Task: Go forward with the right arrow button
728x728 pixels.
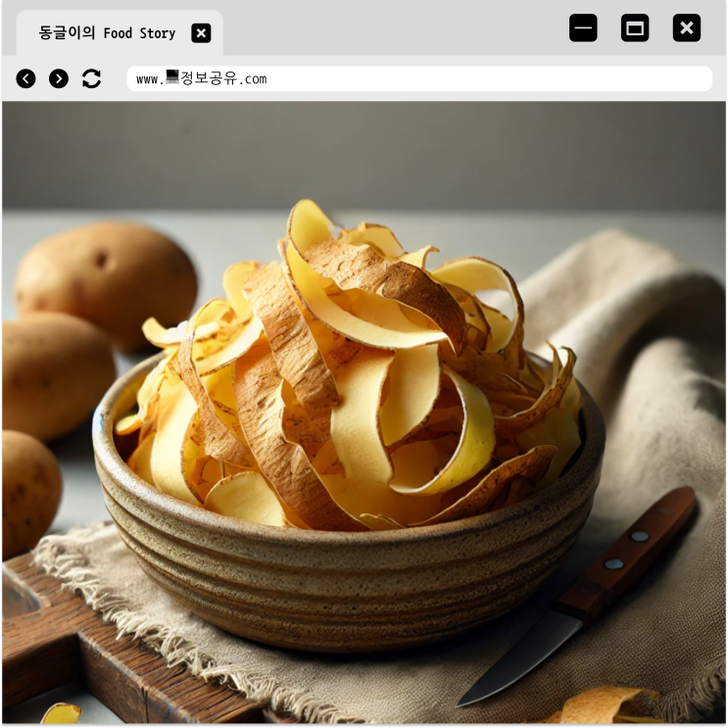Action: (59, 78)
